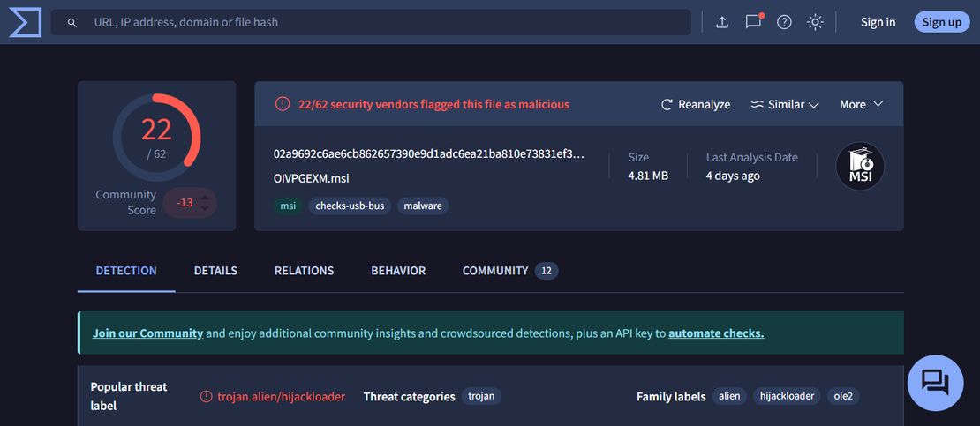The image size is (980, 426).
Task: Click the Join our Community link
Action: [x=147, y=333]
